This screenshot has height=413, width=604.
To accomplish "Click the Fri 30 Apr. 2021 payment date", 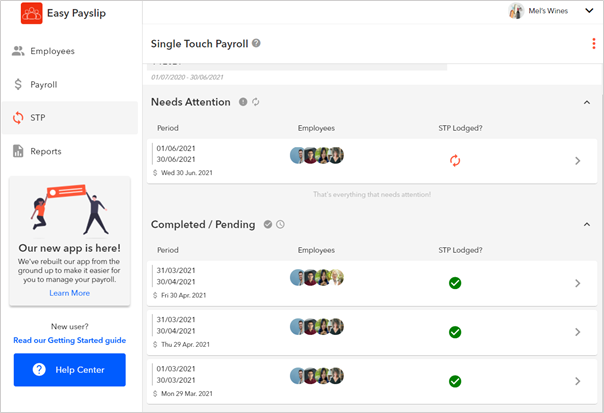I will pyautogui.click(x=184, y=295).
